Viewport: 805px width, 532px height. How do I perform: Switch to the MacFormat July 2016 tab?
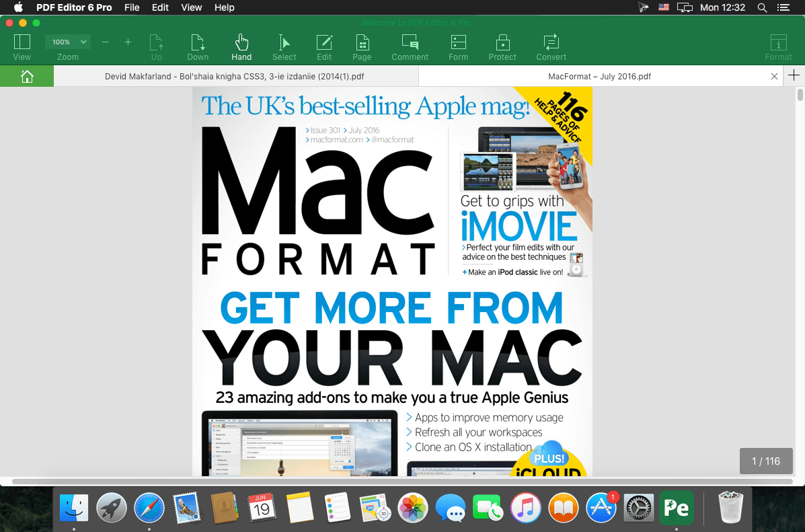(599, 76)
